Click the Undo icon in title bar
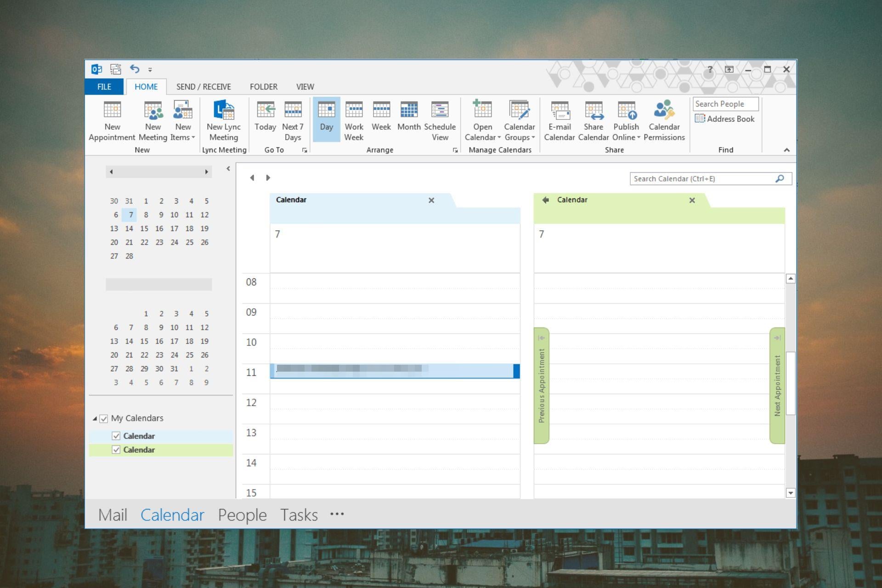882x588 pixels. (134, 69)
